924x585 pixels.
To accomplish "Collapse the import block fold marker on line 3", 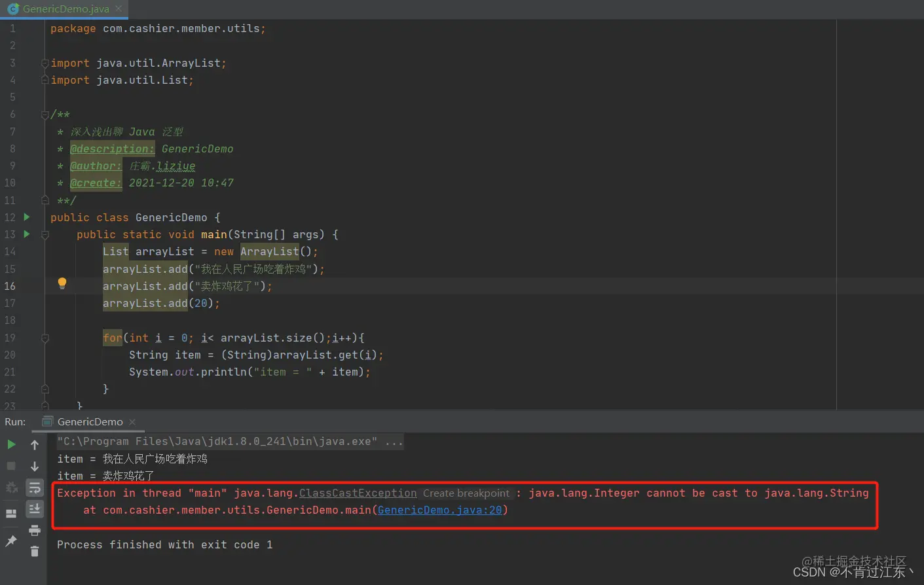I will click(x=45, y=63).
